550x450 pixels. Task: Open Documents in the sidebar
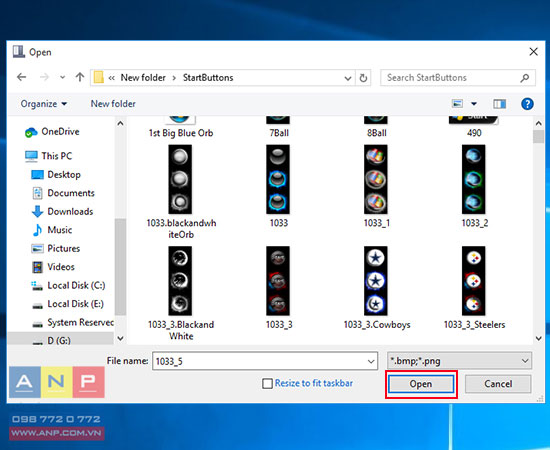click(63, 193)
